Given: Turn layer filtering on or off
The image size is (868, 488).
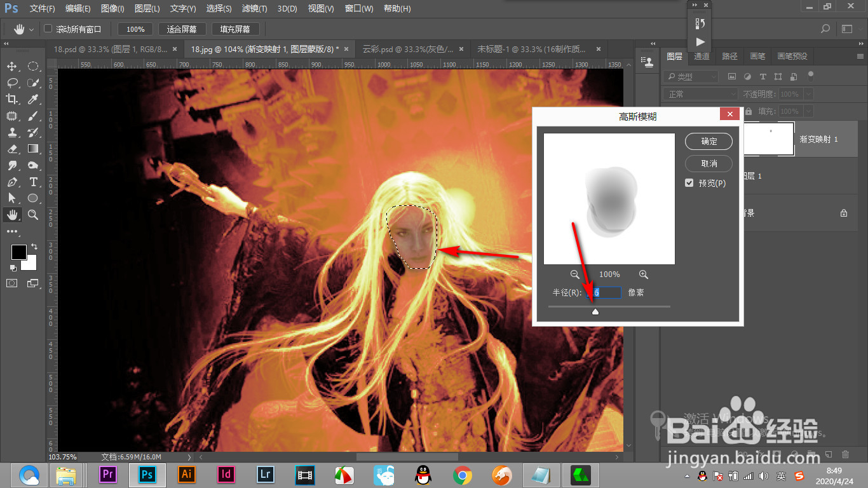Looking at the screenshot, I should point(810,75).
